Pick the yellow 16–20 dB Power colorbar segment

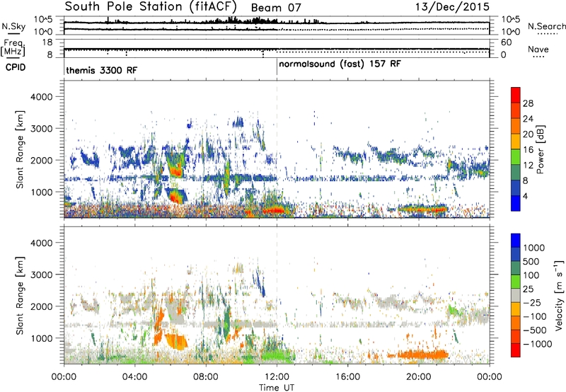pos(516,142)
